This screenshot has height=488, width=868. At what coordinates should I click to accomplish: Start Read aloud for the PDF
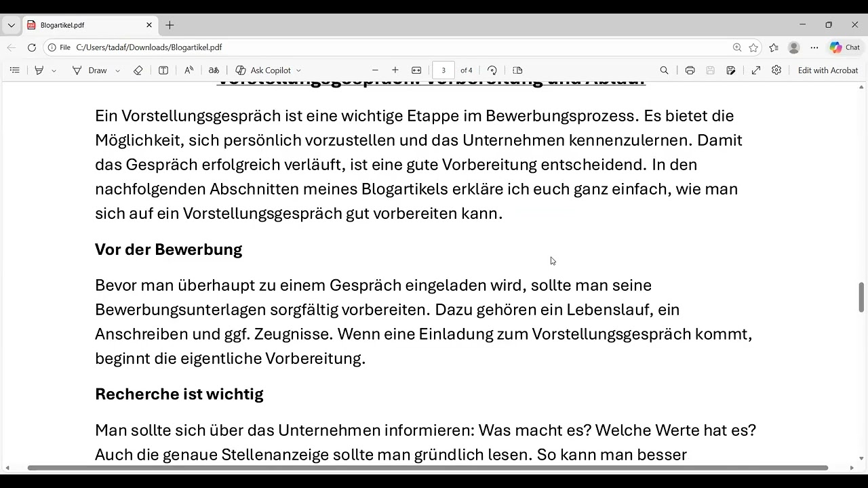(x=189, y=70)
